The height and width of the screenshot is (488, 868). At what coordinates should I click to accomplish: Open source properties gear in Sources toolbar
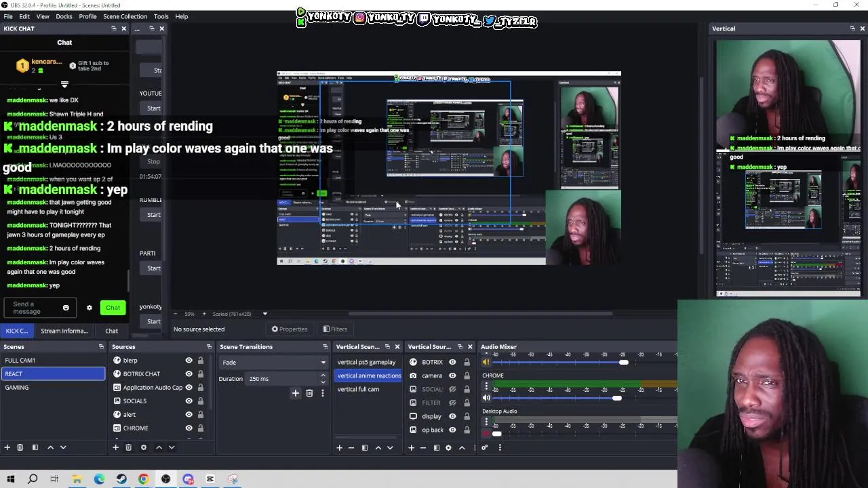[143, 447]
